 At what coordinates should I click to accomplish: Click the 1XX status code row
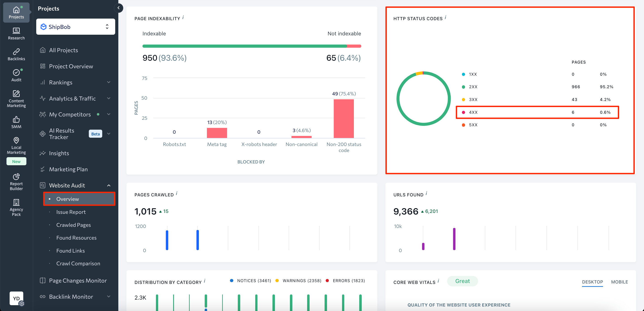[x=537, y=74]
